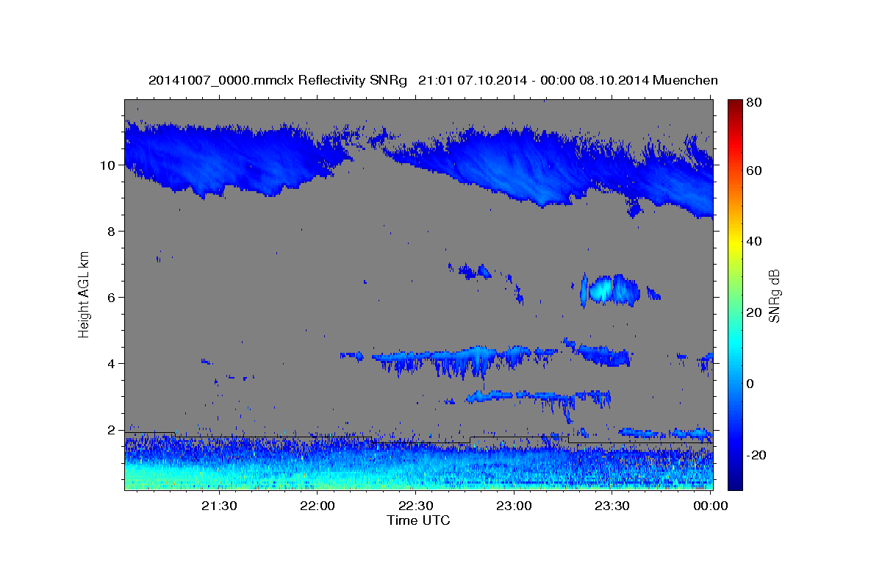Click the colorbar value 20
The height and width of the screenshot is (588, 882).
[753, 312]
